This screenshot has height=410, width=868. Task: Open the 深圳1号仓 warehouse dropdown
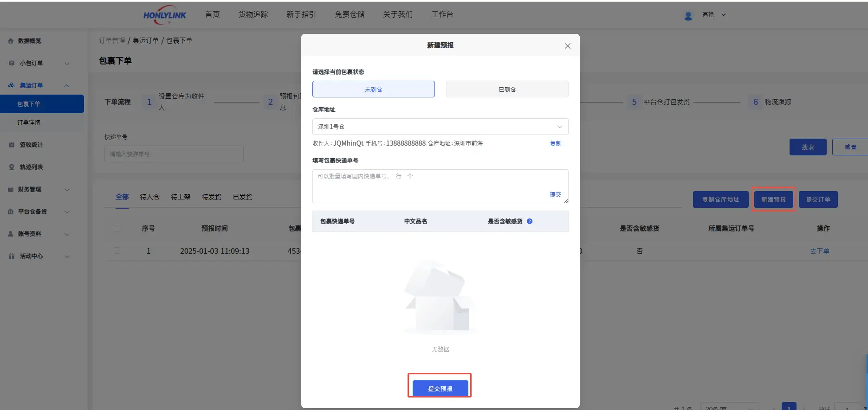pos(440,127)
